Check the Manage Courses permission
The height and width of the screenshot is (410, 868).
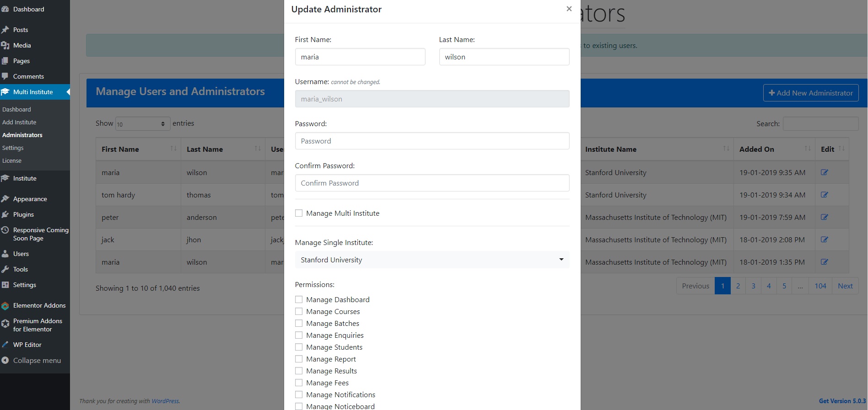(x=299, y=311)
